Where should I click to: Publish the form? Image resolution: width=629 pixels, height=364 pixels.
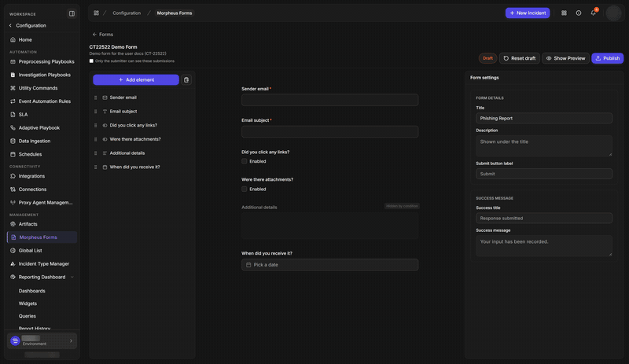[x=607, y=58]
